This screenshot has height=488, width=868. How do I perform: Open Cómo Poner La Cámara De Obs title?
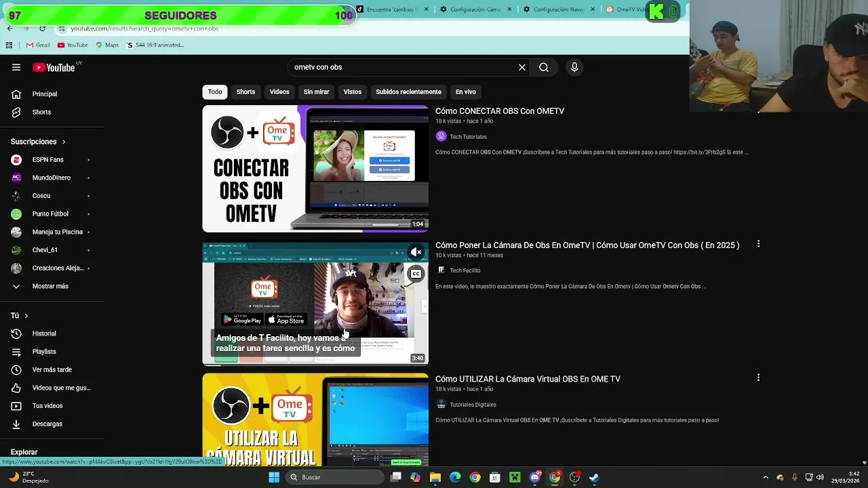click(587, 245)
